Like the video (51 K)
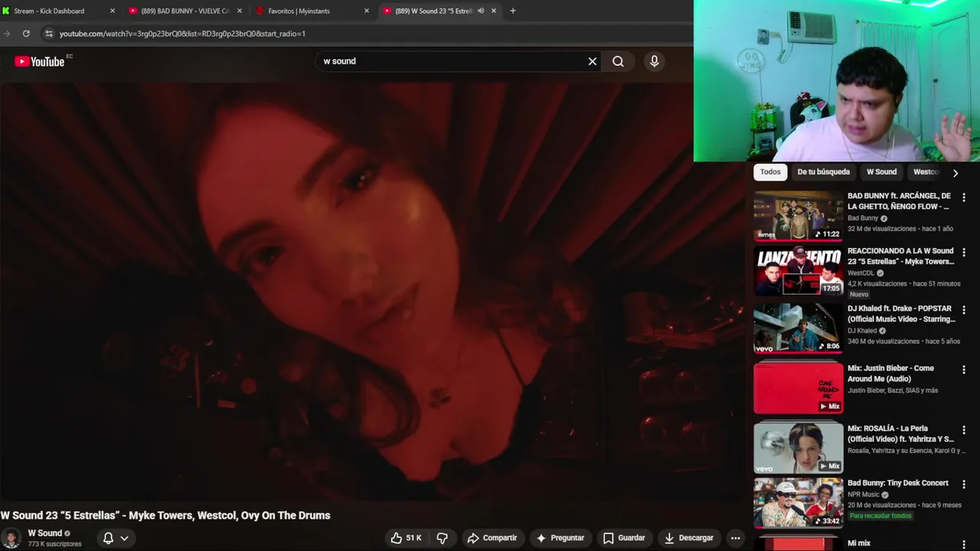Image resolution: width=980 pixels, height=551 pixels. (x=406, y=538)
